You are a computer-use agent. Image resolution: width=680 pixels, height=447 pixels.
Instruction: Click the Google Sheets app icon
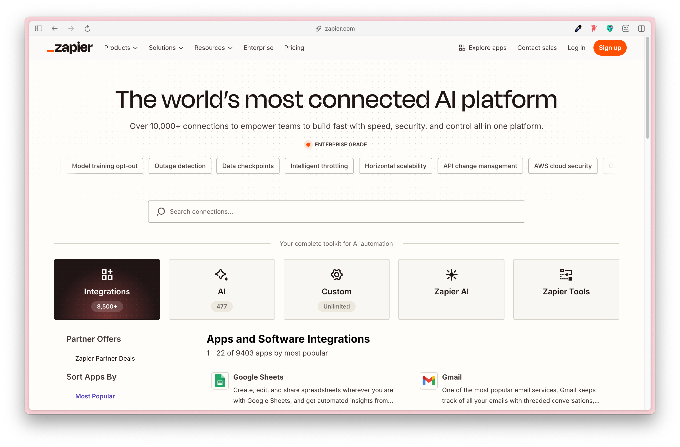220,381
